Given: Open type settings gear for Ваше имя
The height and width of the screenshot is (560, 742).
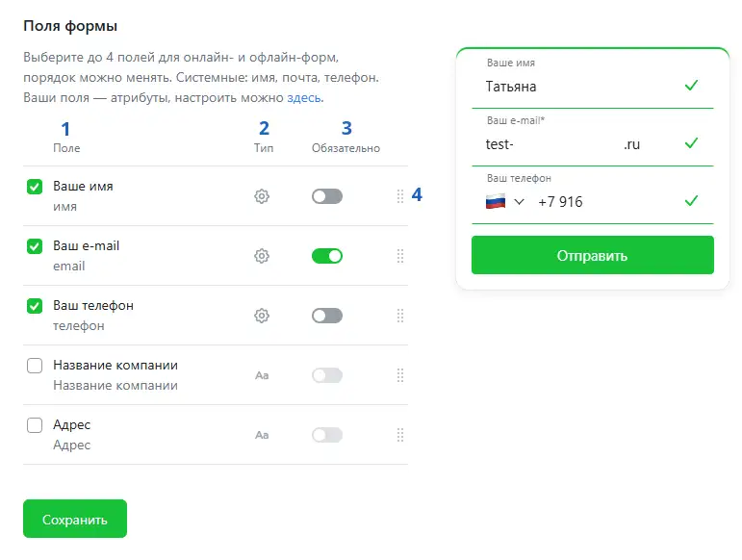Looking at the screenshot, I should (262, 196).
